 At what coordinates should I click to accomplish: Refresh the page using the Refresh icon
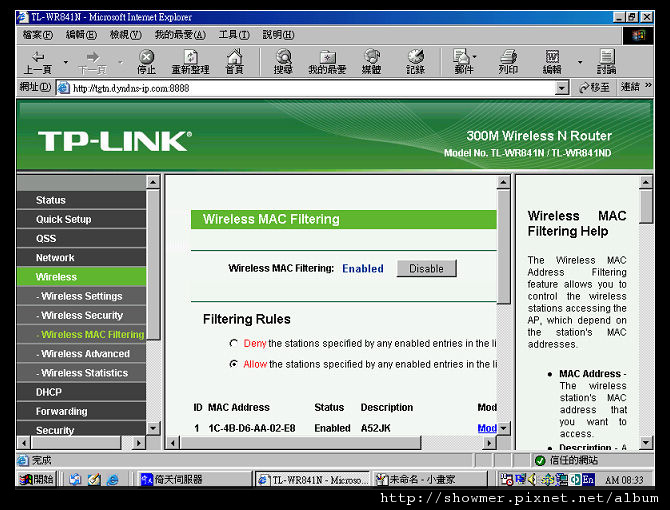coord(190,62)
